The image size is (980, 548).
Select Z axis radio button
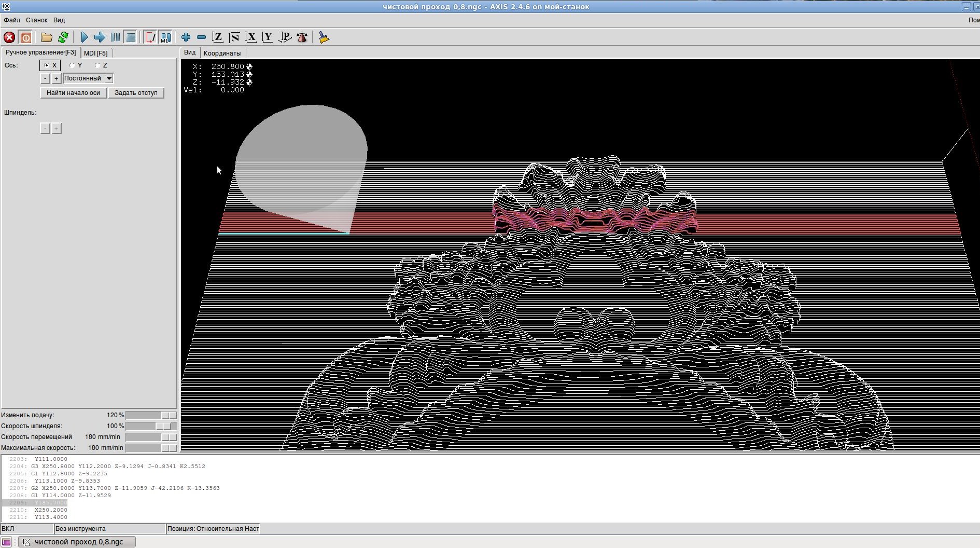101,65
